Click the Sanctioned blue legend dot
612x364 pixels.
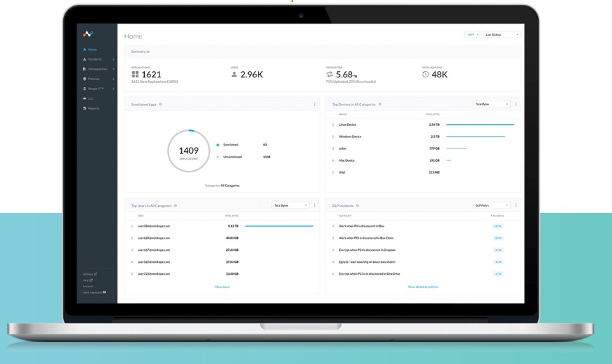click(x=218, y=145)
